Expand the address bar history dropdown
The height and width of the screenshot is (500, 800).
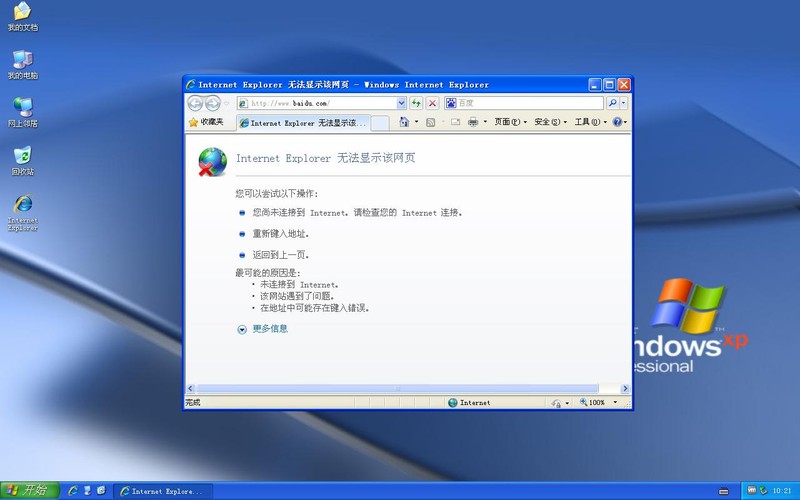pyautogui.click(x=402, y=103)
